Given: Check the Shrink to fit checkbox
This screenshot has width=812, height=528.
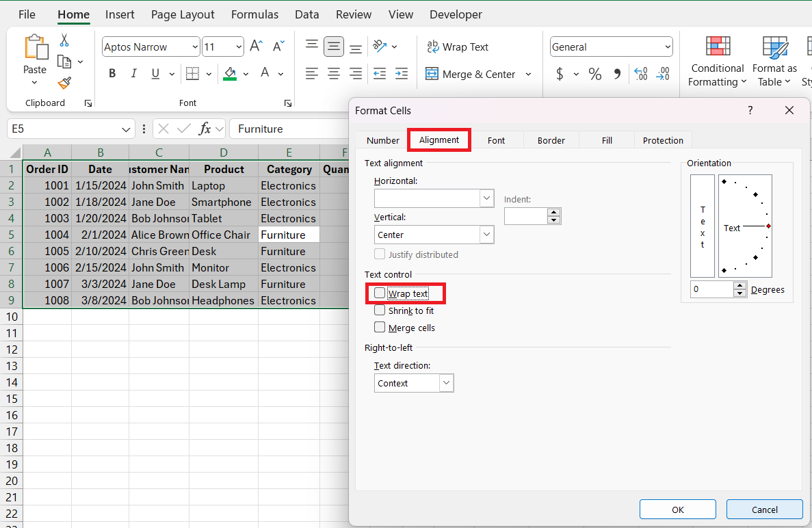Looking at the screenshot, I should tap(380, 310).
